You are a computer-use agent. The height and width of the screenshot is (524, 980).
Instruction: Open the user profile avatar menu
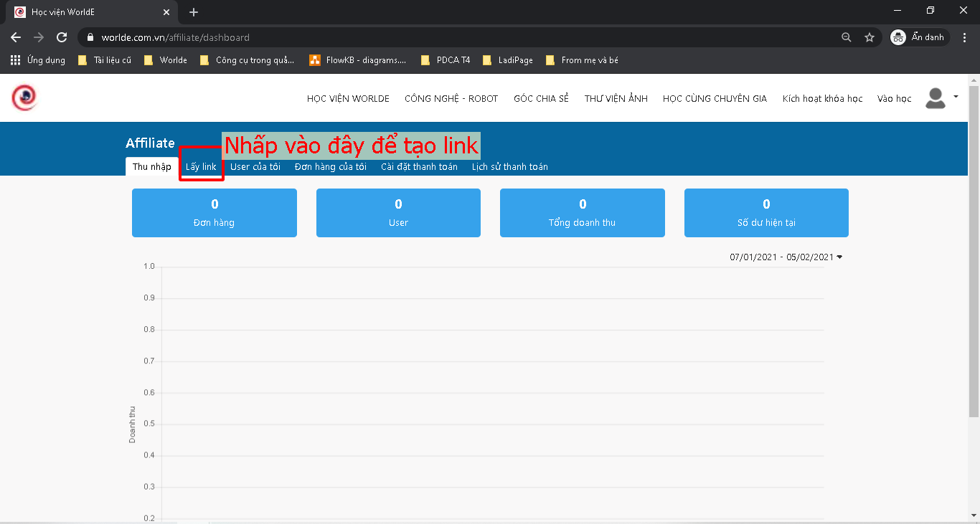(x=936, y=98)
